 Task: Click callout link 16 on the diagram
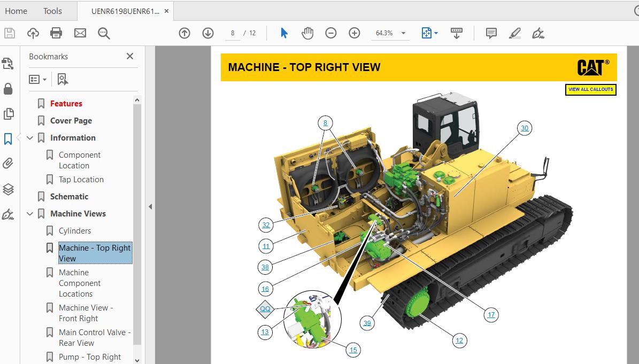point(265,289)
